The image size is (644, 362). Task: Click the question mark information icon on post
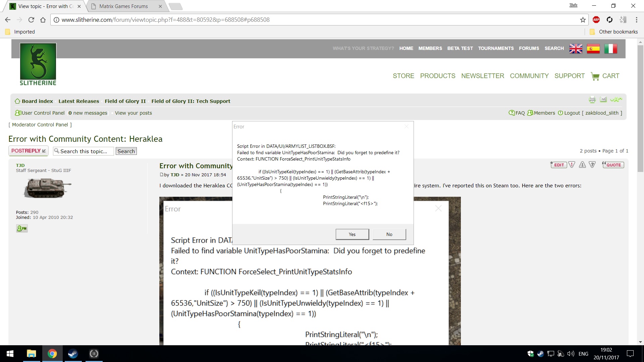coord(592,165)
